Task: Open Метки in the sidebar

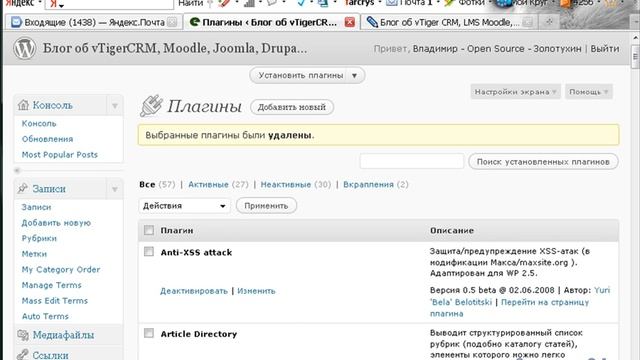Action: tap(34, 254)
